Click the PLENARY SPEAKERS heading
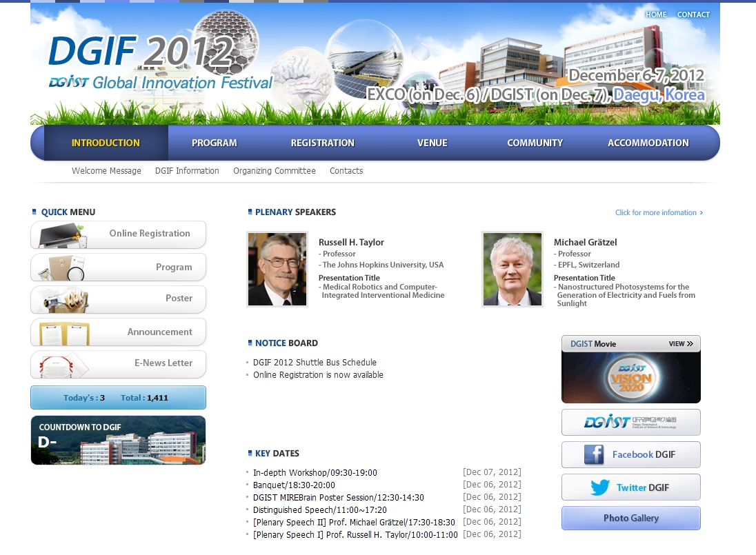The height and width of the screenshot is (555, 756). tap(295, 212)
